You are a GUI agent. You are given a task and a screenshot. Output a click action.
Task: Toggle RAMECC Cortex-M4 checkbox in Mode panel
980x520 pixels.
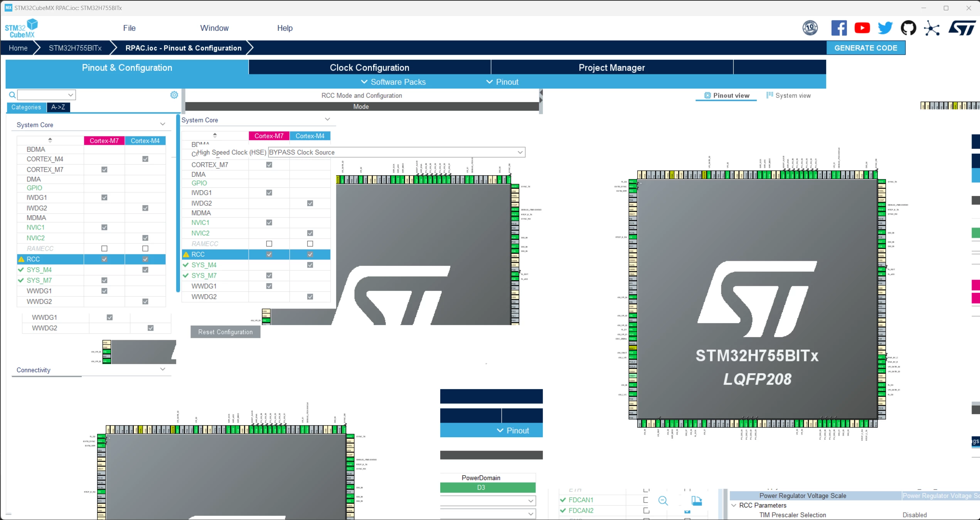[x=310, y=244]
